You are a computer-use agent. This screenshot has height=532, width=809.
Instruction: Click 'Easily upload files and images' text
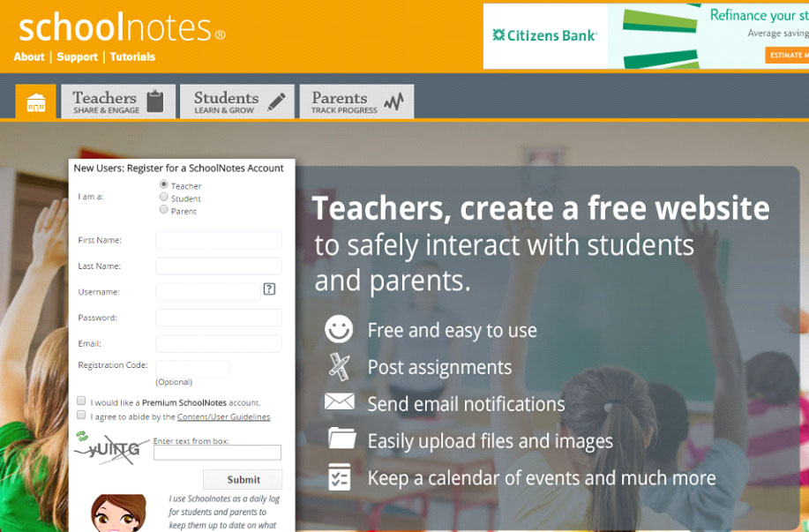(491, 441)
